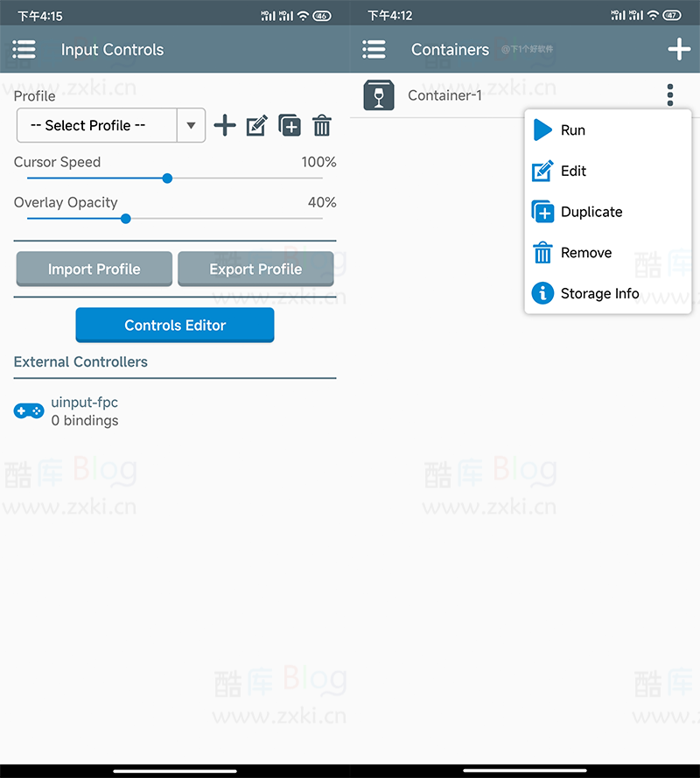
Task: Tap the Container-1 wine glass icon
Action: tap(379, 95)
